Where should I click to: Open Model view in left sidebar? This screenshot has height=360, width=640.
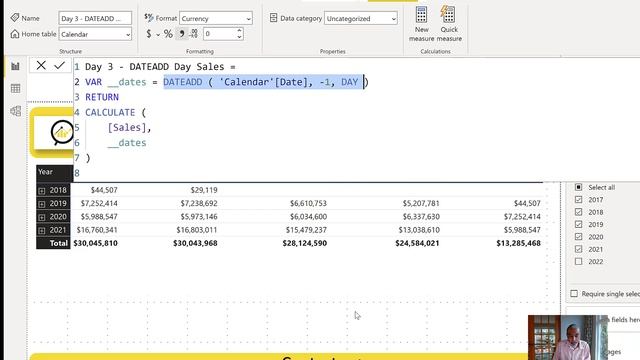pyautogui.click(x=16, y=111)
